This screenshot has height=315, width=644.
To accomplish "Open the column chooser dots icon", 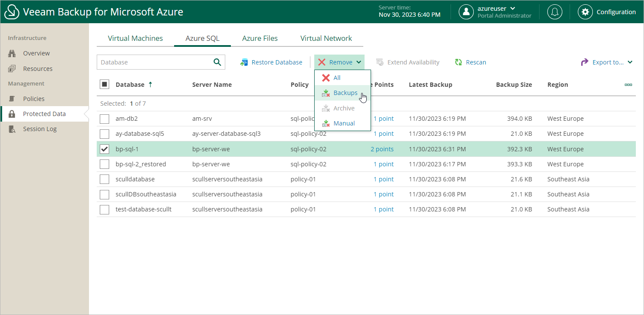I will coord(628,85).
